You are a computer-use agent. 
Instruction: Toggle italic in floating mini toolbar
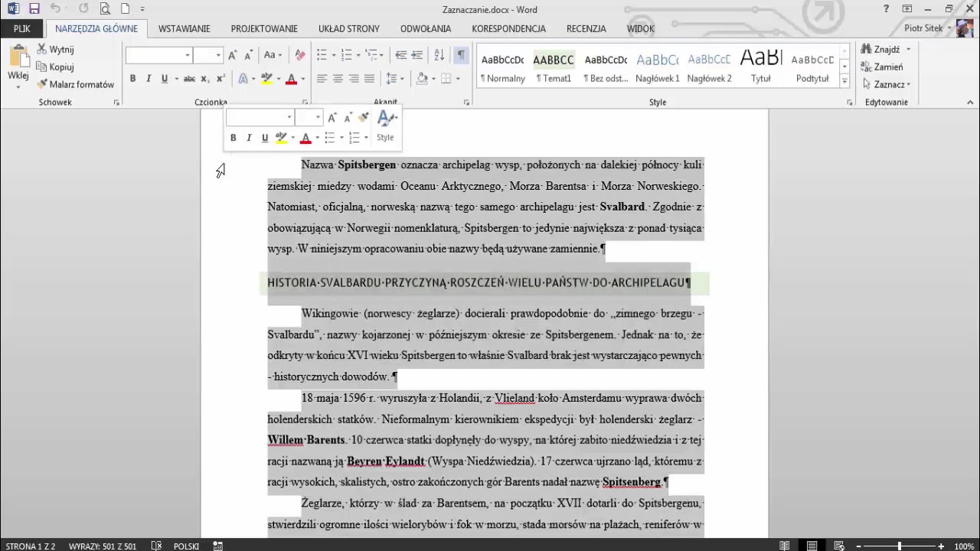(249, 138)
